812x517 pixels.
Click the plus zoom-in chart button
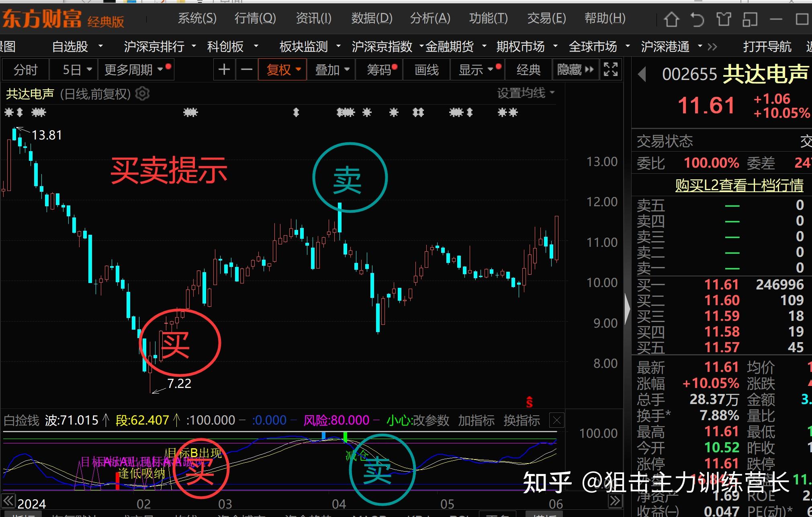[224, 70]
